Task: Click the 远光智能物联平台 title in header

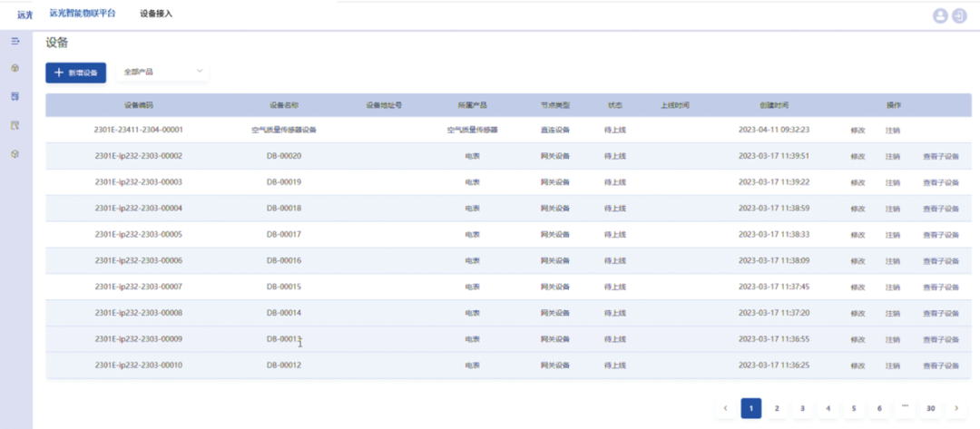Action: 83,14
